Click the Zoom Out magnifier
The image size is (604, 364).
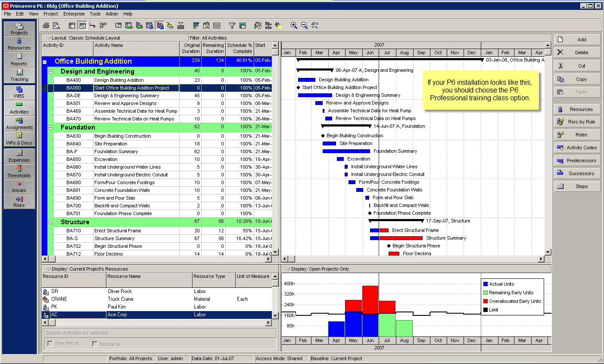click(x=305, y=26)
